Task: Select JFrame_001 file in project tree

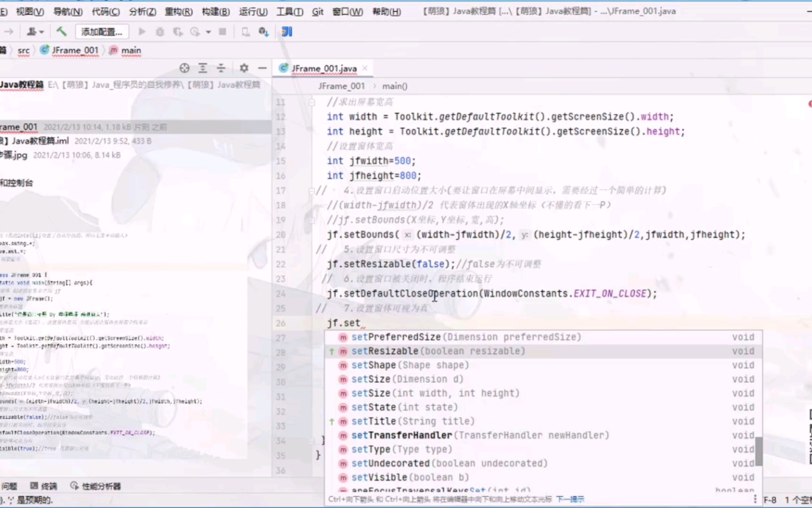Action: click(136, 127)
